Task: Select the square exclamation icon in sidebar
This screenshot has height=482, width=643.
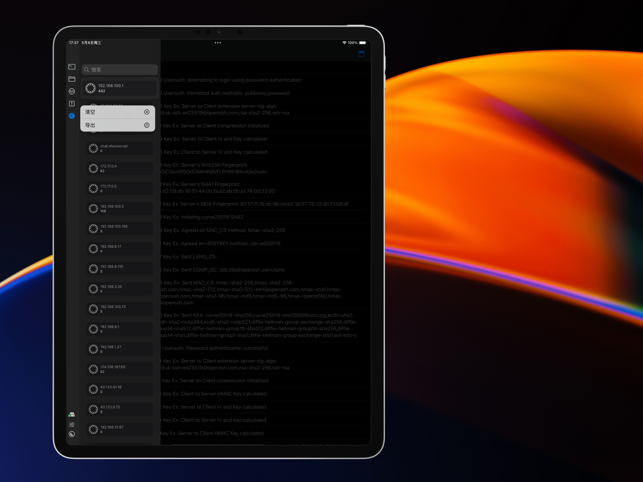Action: [x=72, y=103]
